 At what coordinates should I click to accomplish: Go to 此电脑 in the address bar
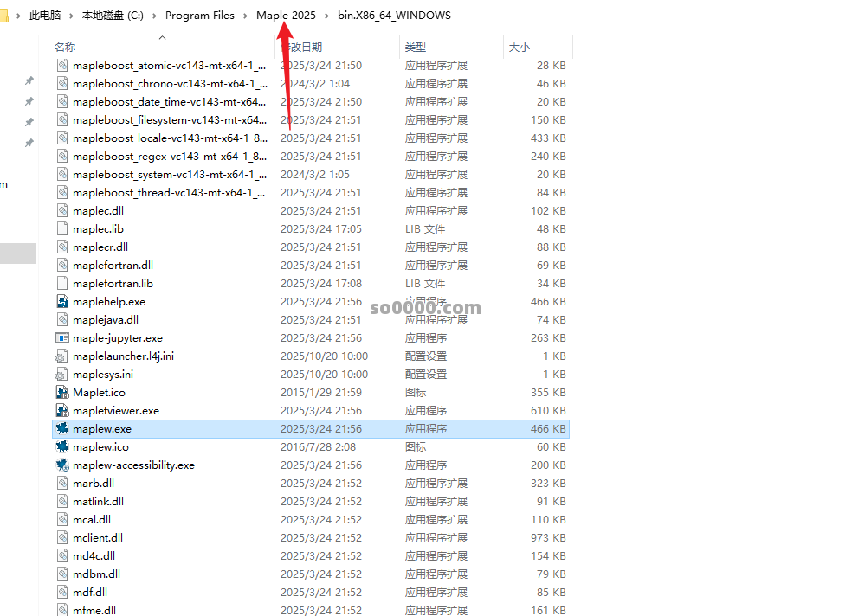pyautogui.click(x=46, y=16)
